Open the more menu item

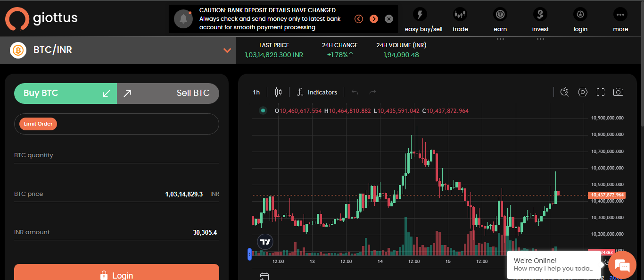tap(620, 20)
